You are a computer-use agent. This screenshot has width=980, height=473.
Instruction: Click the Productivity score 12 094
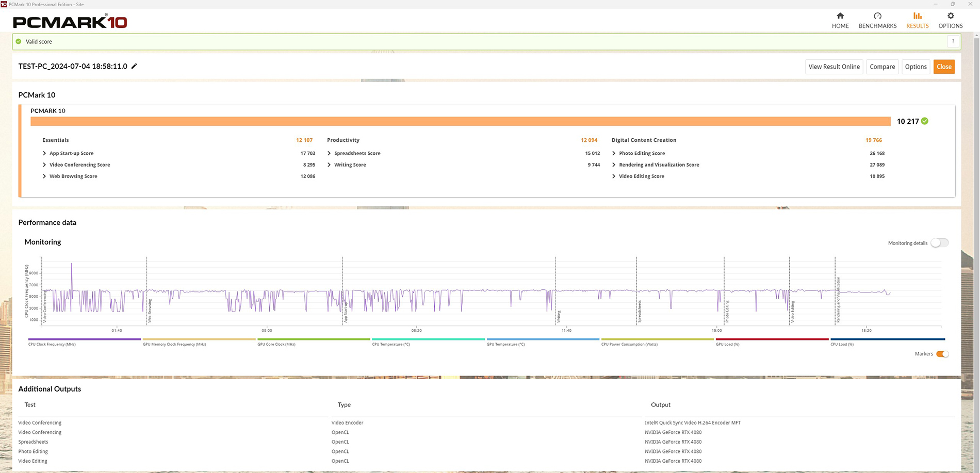(x=589, y=140)
